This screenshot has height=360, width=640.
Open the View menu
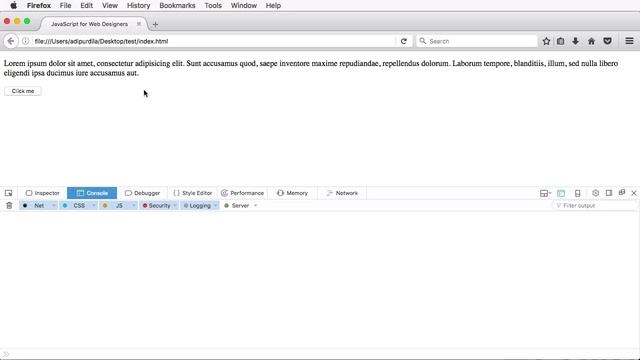coord(110,6)
